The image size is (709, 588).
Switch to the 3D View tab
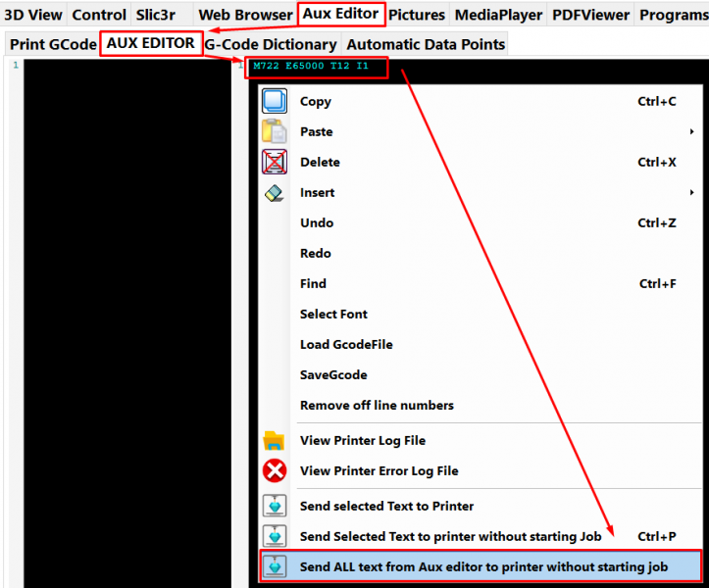(x=33, y=15)
